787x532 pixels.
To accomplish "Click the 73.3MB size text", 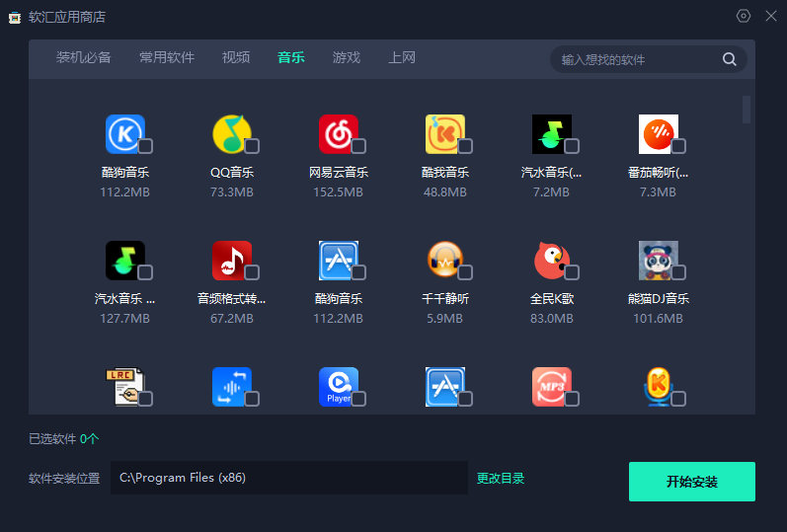I will (x=231, y=192).
